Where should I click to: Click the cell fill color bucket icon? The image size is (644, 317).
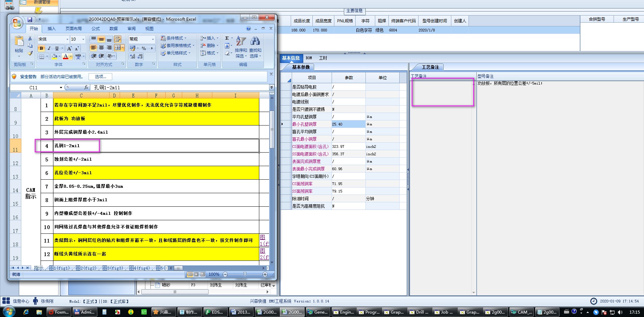[x=54, y=56]
